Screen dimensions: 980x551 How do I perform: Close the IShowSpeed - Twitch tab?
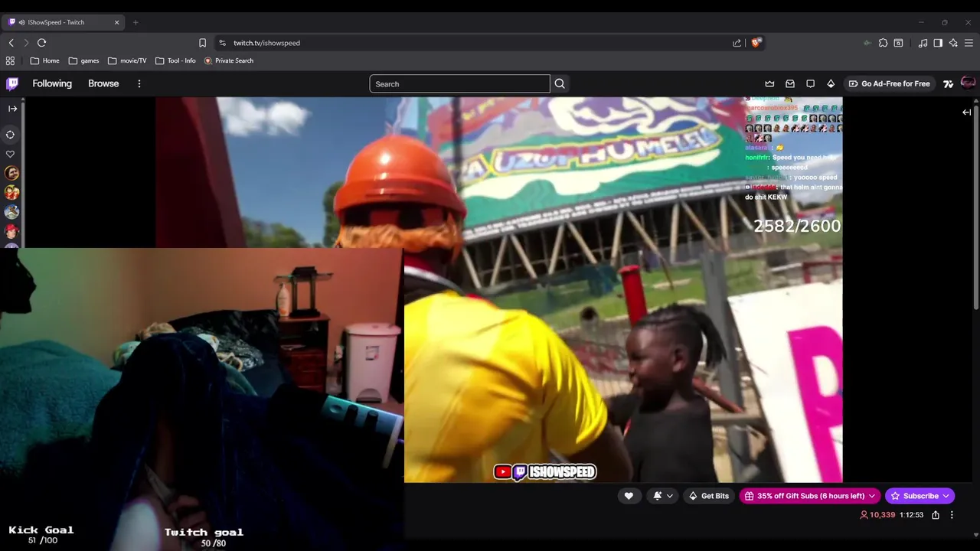tap(116, 22)
